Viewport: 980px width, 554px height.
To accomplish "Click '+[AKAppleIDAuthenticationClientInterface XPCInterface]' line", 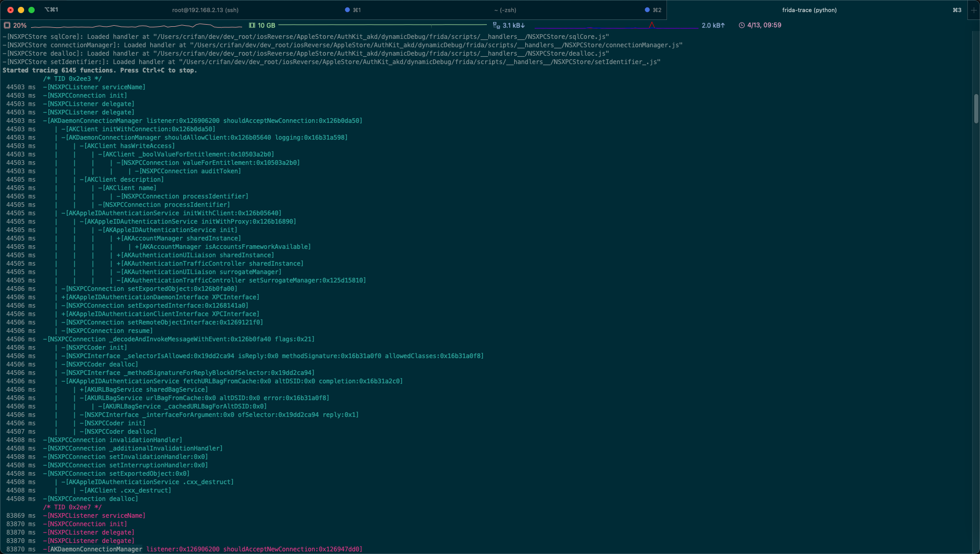I will [x=161, y=314].
